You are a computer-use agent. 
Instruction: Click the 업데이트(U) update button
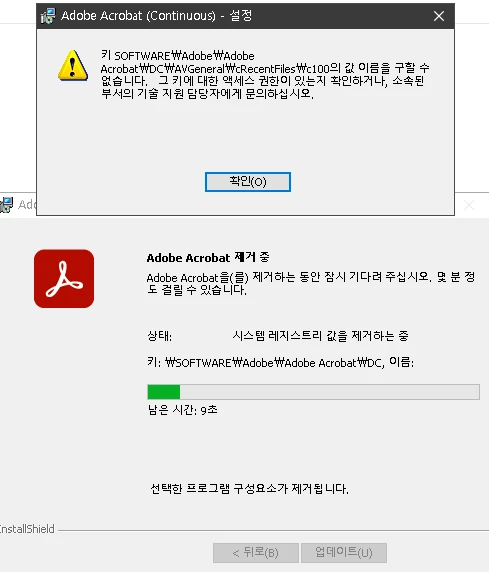pos(344,553)
